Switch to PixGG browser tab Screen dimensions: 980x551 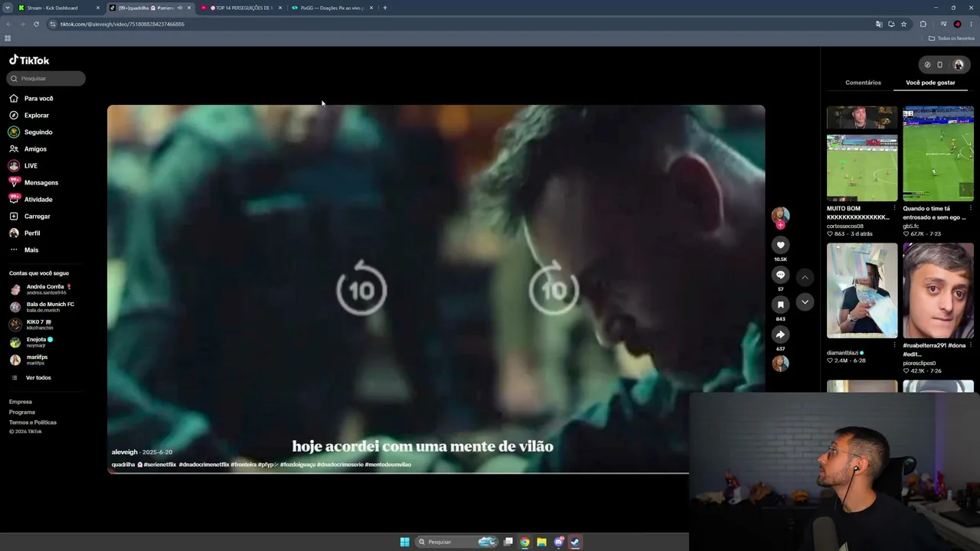pos(332,8)
